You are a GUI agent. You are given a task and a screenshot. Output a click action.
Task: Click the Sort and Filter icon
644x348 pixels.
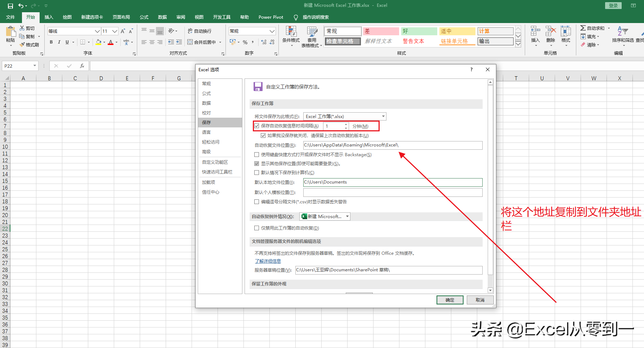[623, 31]
